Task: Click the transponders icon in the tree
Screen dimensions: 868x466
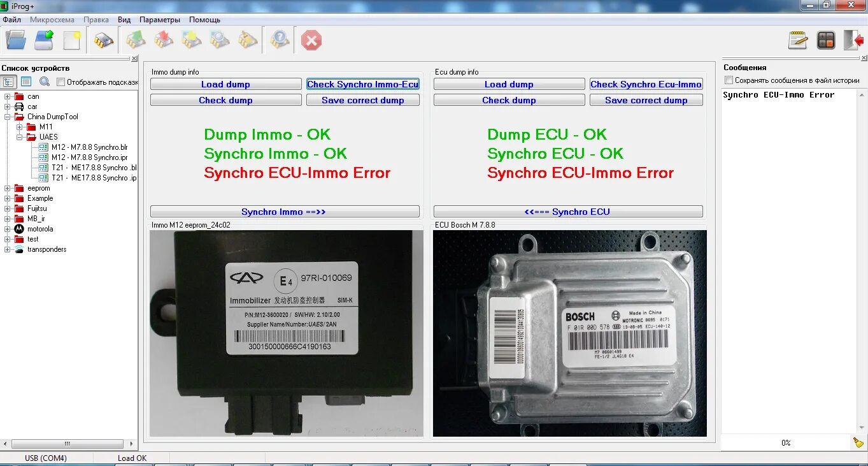Action: click(19, 249)
